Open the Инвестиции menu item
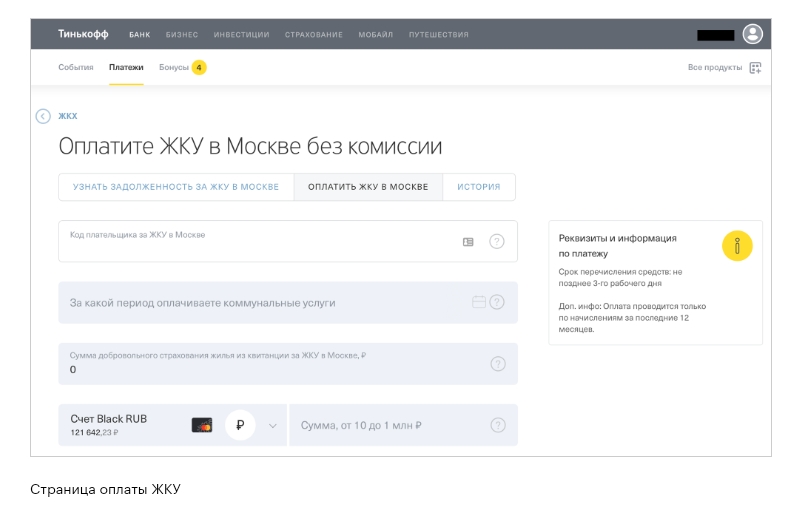The image size is (799, 511). [242, 35]
